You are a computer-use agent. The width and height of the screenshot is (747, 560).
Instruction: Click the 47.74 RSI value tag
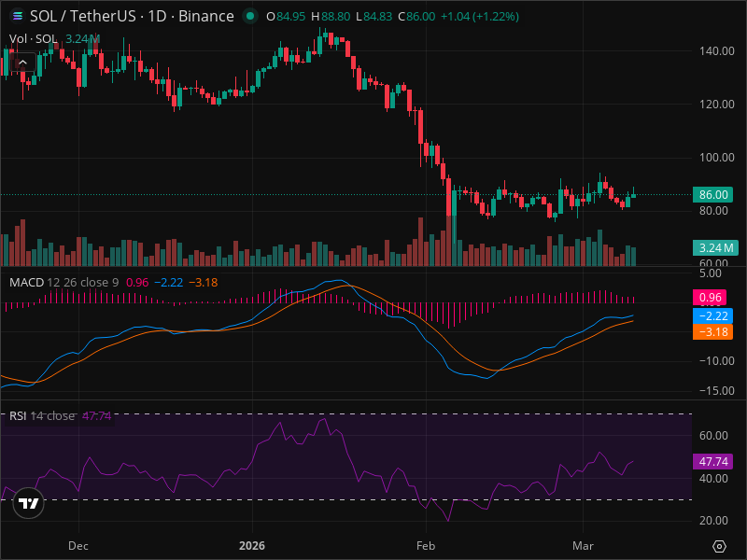coord(712,461)
